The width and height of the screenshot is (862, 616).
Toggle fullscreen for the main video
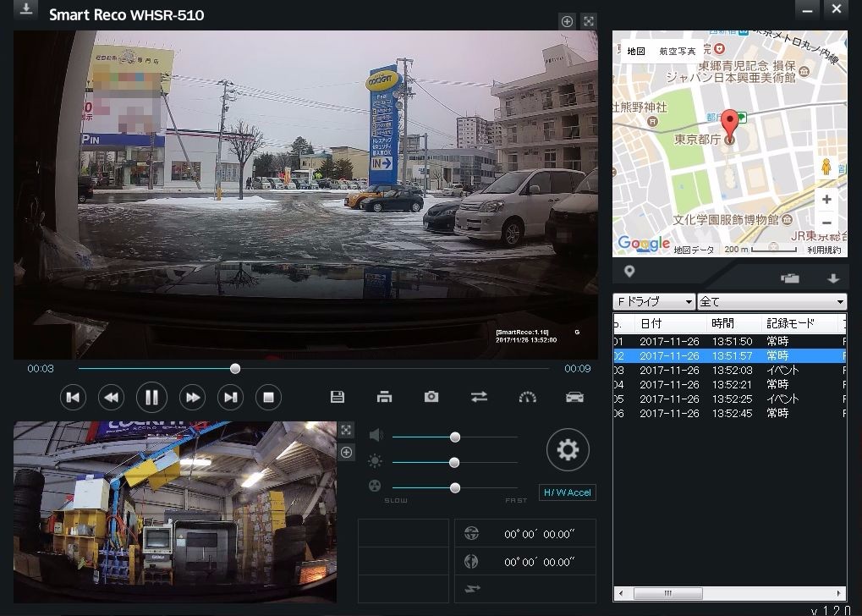[590, 21]
